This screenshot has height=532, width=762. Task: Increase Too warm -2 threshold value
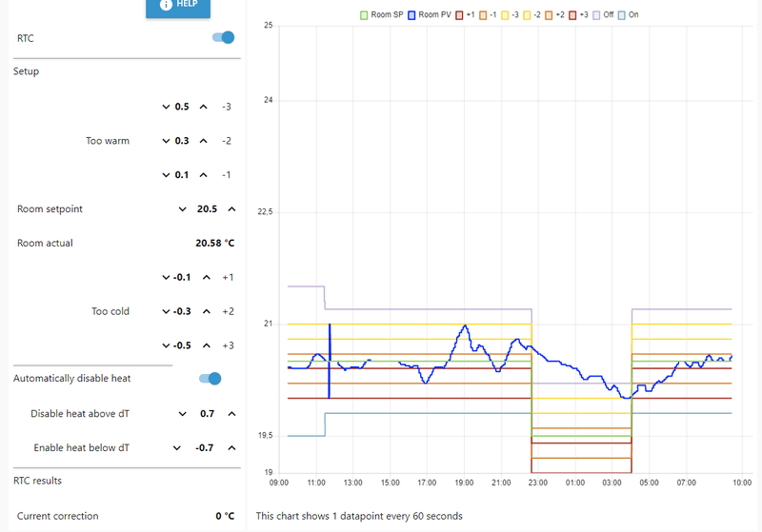(202, 141)
